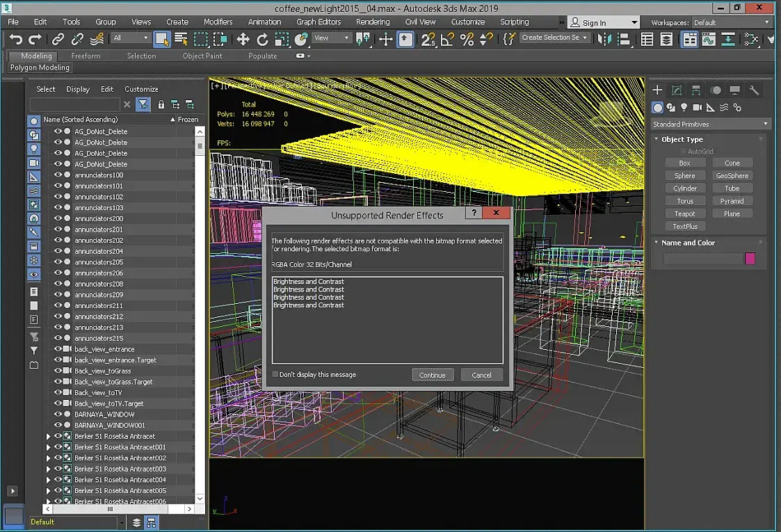Image resolution: width=781 pixels, height=532 pixels.
Task: Open the Rendering menu
Action: 373,22
